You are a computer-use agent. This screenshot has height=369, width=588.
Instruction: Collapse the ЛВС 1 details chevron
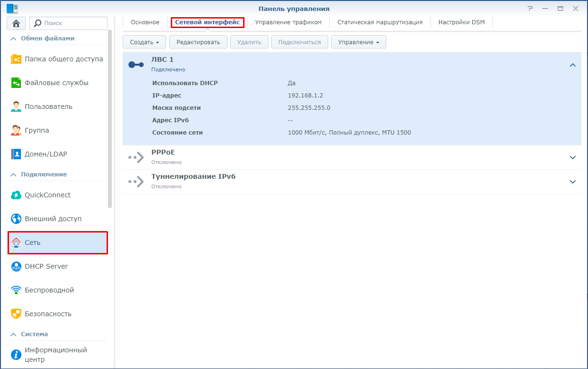(x=573, y=65)
